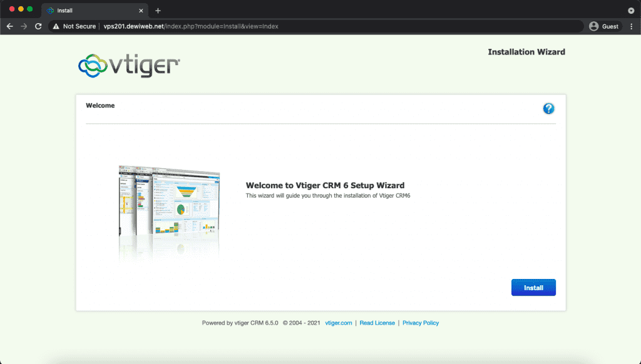Click the vtiger logo
Screen dimensions: 641x364
129,66
